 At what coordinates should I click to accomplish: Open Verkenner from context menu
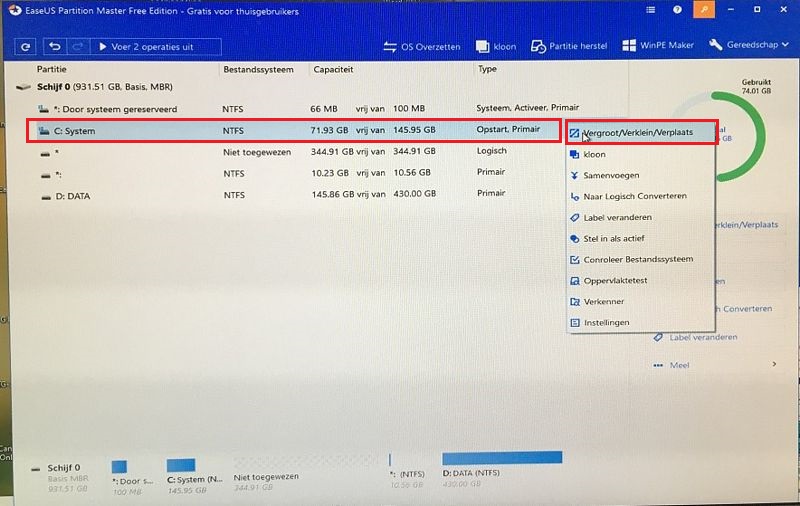click(x=642, y=301)
